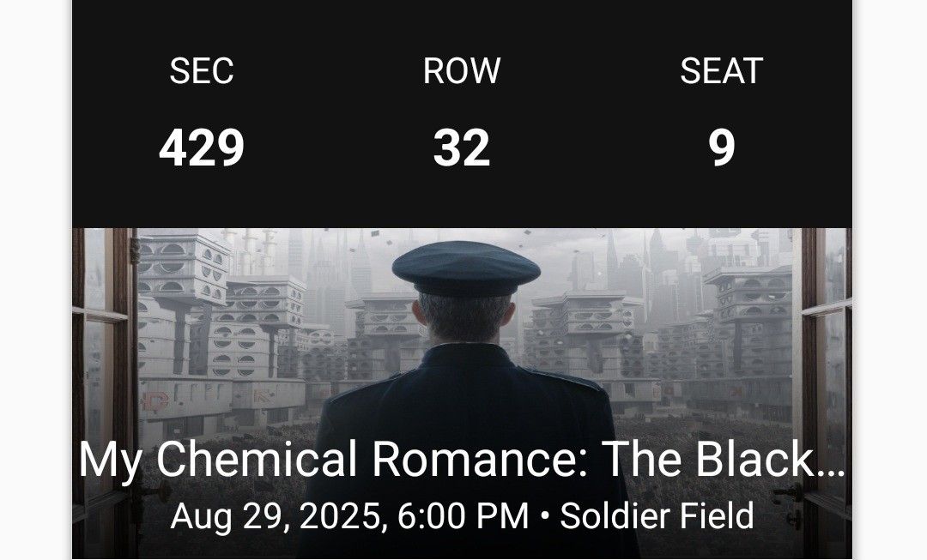Select section number 429
Image resolution: width=927 pixels, height=560 pixels.
pyautogui.click(x=202, y=148)
